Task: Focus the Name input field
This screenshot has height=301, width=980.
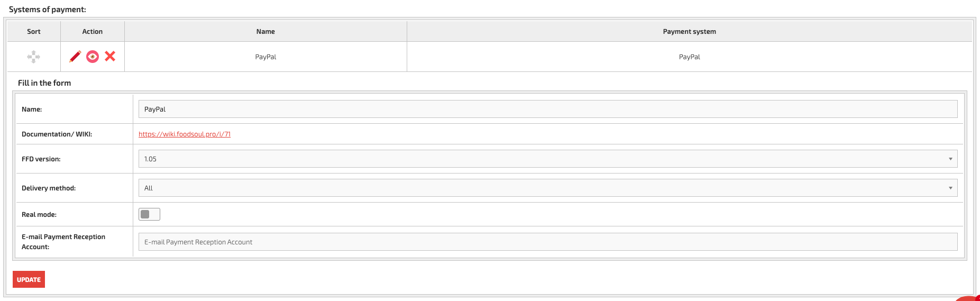Action: (548, 109)
